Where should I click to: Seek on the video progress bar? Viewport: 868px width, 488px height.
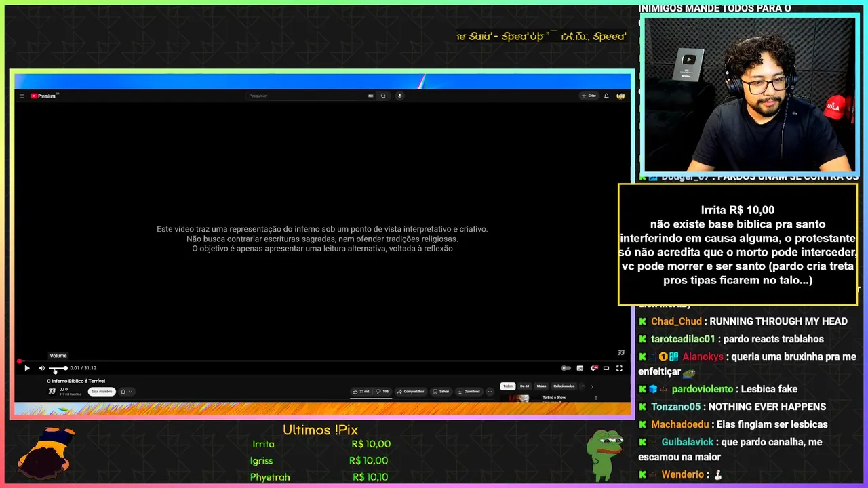(322, 361)
